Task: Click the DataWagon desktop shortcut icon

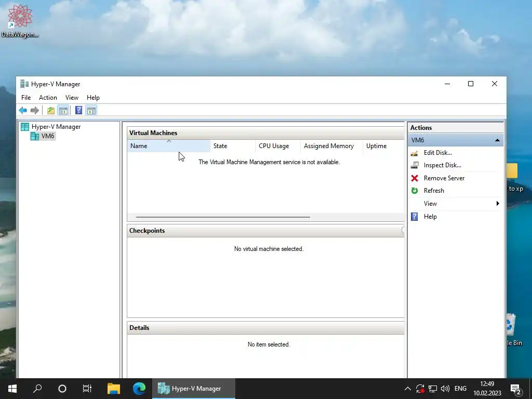Action: click(x=20, y=20)
